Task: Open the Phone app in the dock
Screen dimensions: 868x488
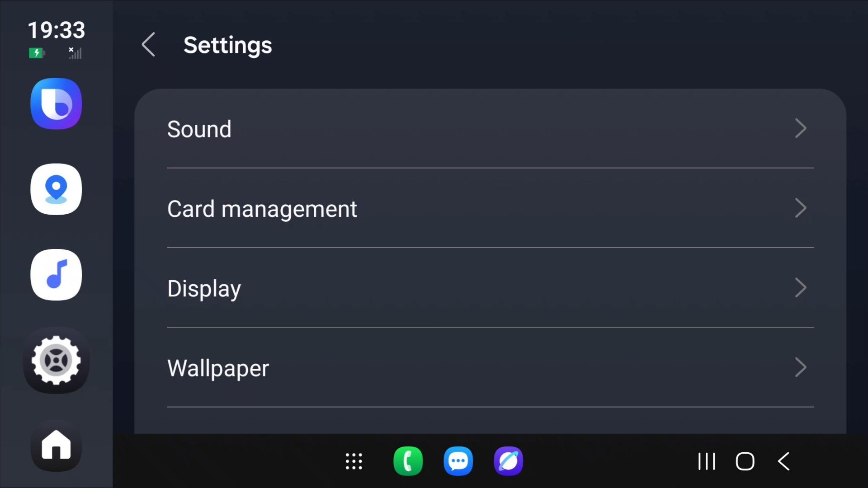Action: (408, 461)
